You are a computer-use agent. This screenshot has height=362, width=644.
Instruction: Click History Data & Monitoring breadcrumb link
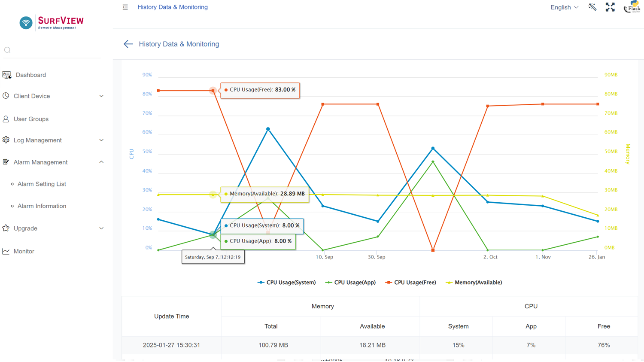coord(172,7)
